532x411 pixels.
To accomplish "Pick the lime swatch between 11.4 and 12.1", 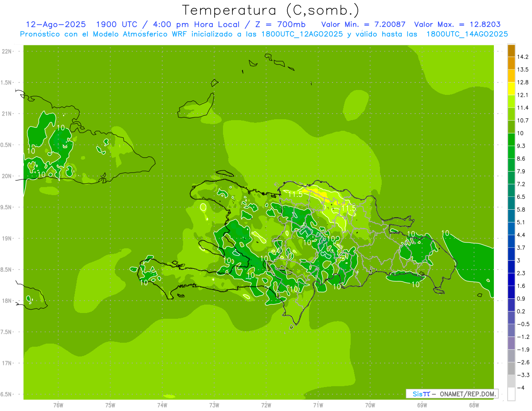I will (511, 102).
